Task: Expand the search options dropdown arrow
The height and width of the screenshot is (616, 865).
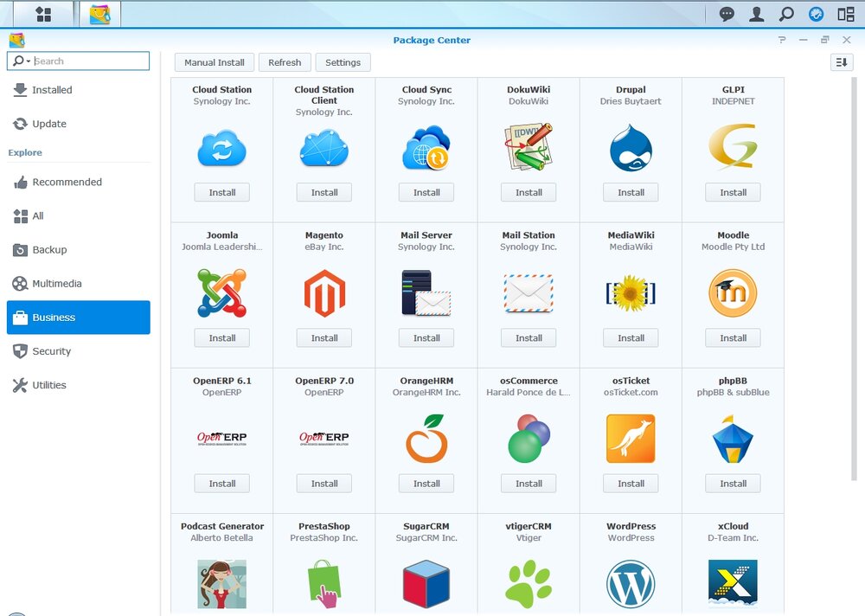Action: pos(29,61)
